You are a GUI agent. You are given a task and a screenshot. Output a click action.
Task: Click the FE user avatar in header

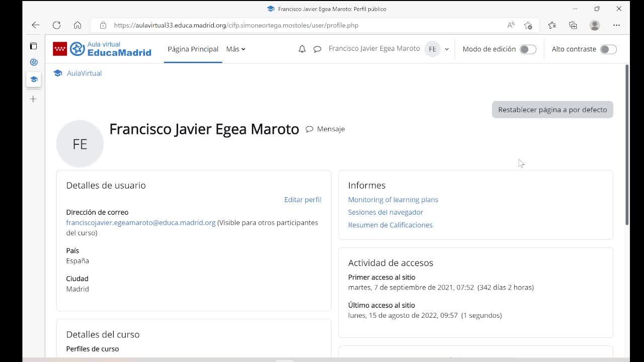click(432, 49)
